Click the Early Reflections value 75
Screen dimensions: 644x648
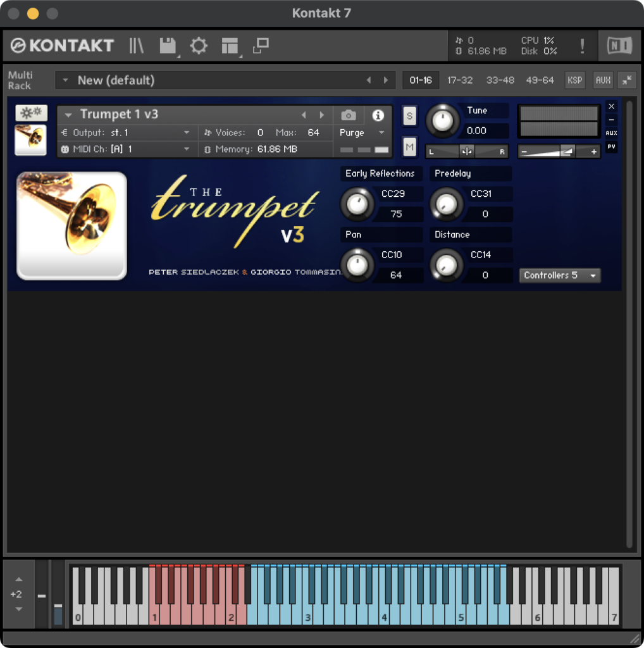point(396,214)
